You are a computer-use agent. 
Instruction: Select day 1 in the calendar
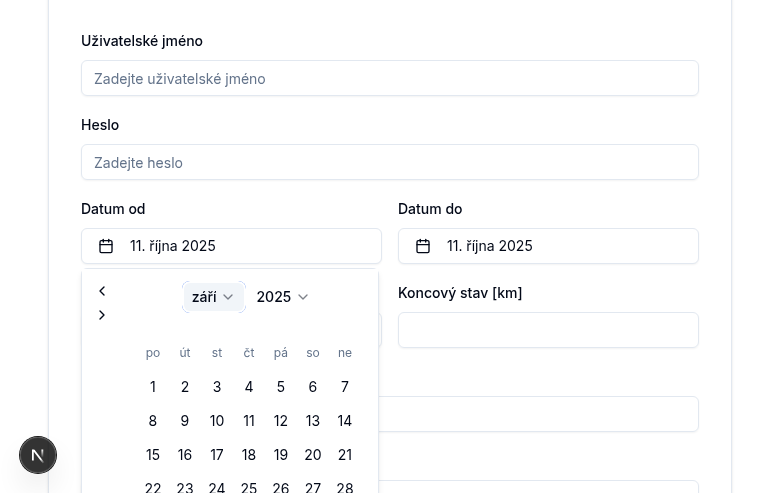click(x=153, y=387)
